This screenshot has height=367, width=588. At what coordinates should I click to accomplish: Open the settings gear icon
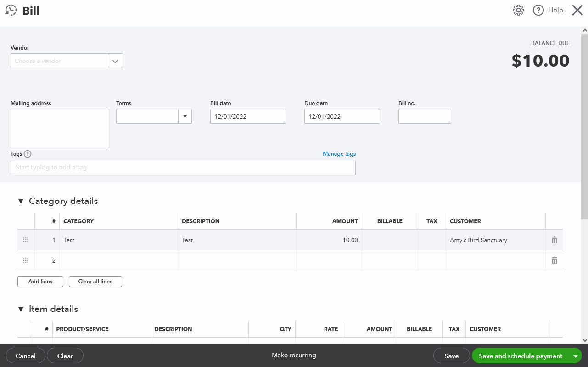518,10
